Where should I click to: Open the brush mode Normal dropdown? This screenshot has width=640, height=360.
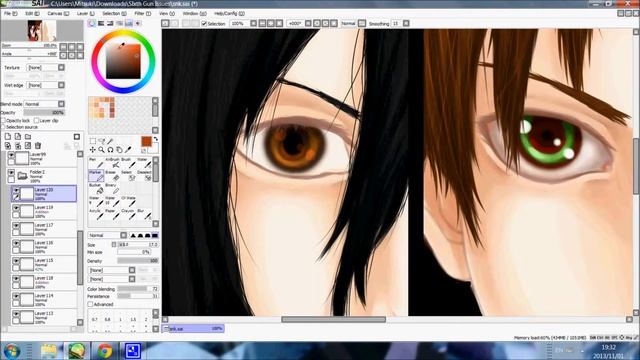pyautogui.click(x=108, y=236)
